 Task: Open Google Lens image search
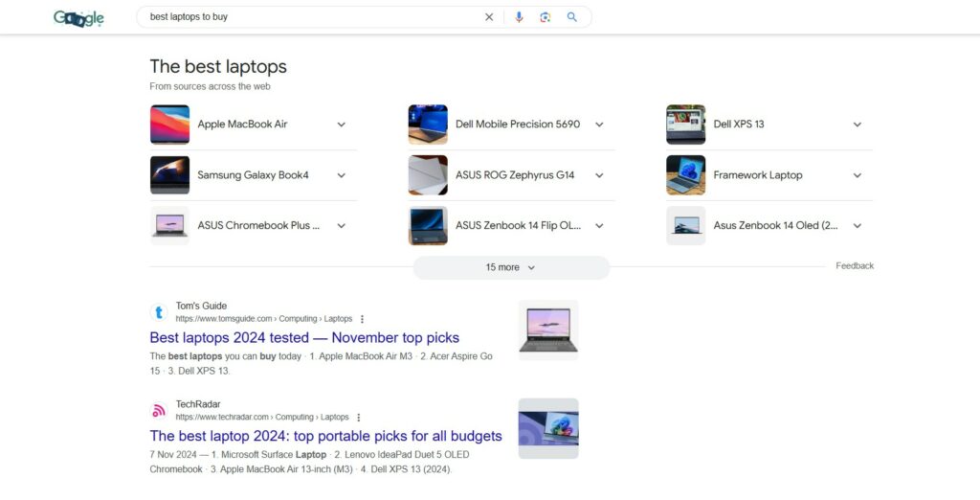[545, 17]
